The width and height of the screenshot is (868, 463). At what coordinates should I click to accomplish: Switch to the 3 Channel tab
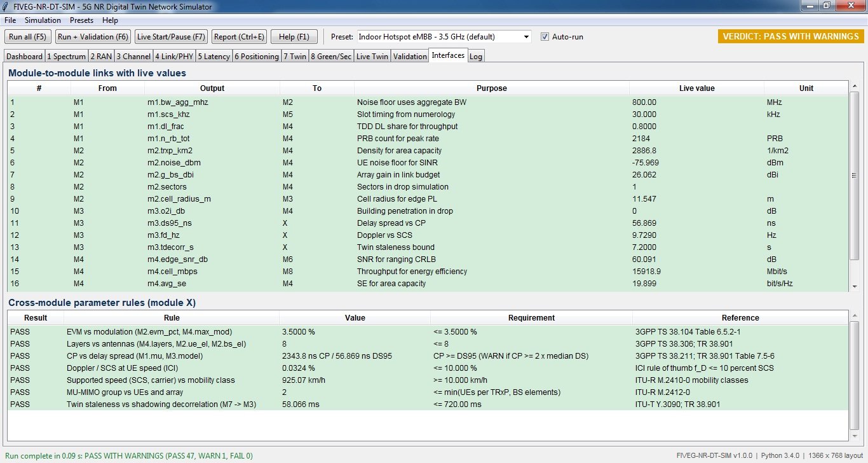[x=133, y=57]
